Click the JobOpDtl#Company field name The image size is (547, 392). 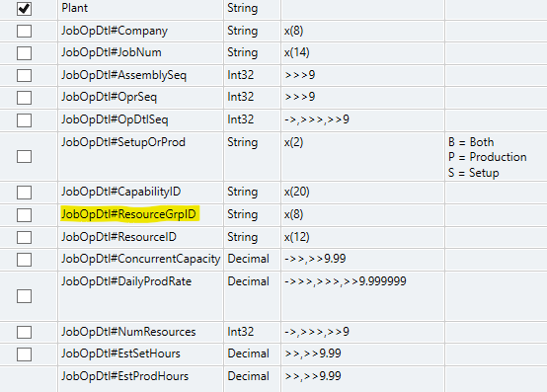[115, 31]
